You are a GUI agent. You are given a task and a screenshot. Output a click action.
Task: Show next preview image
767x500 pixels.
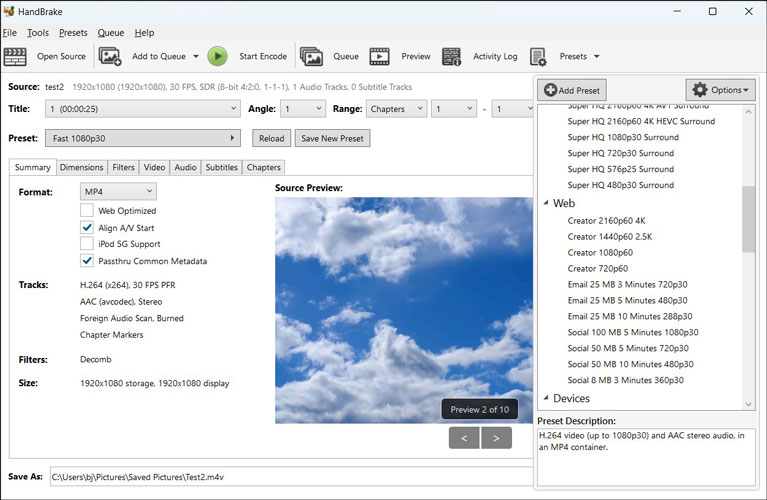tap(496, 438)
